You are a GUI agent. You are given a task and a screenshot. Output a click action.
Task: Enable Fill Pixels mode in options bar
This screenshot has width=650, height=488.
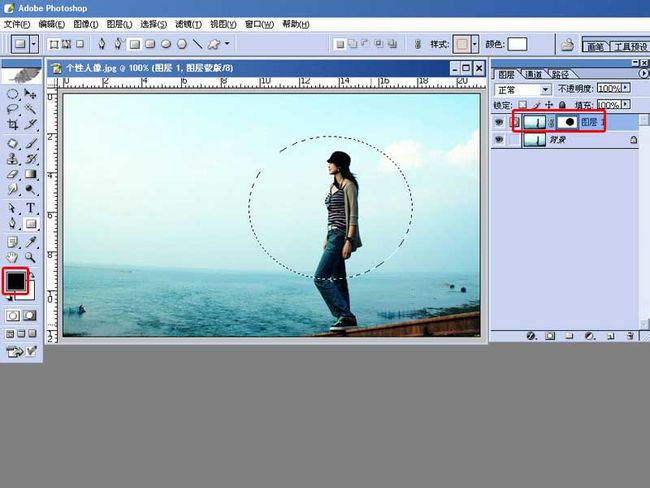pos(80,44)
